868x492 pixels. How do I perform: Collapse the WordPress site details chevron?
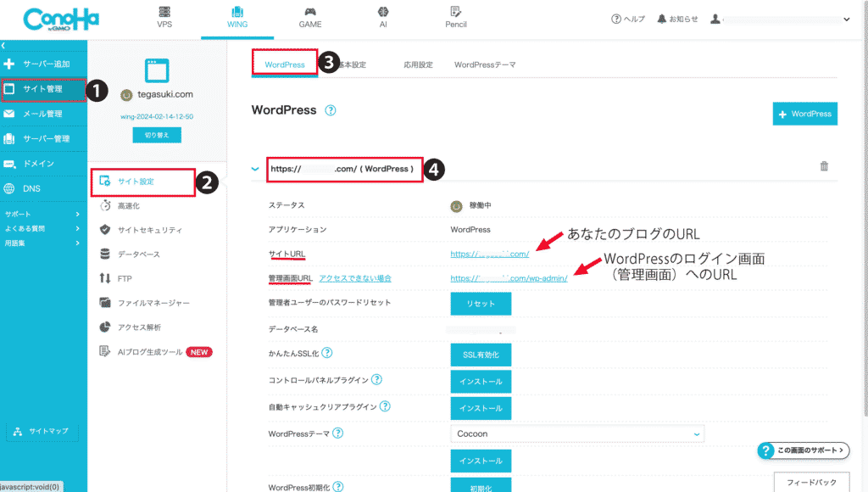click(254, 169)
